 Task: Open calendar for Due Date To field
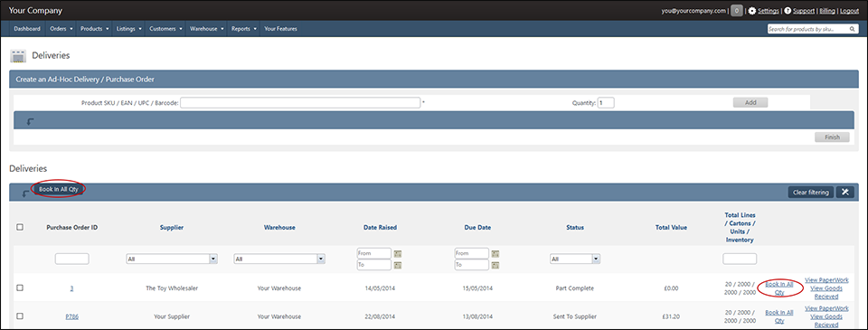pos(495,265)
